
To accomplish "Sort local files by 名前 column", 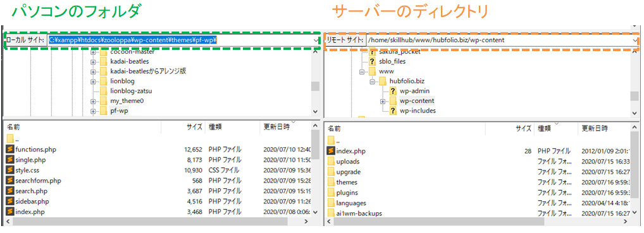I will click(82, 127).
